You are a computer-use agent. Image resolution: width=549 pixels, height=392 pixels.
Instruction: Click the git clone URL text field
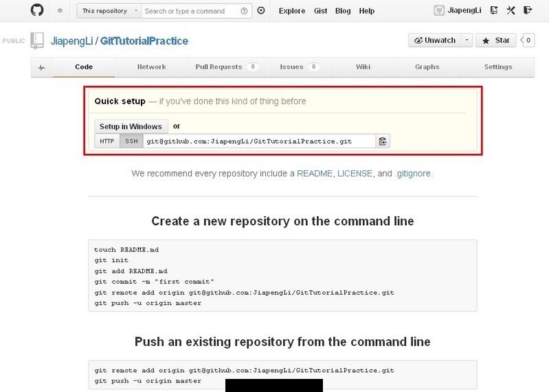coord(259,141)
